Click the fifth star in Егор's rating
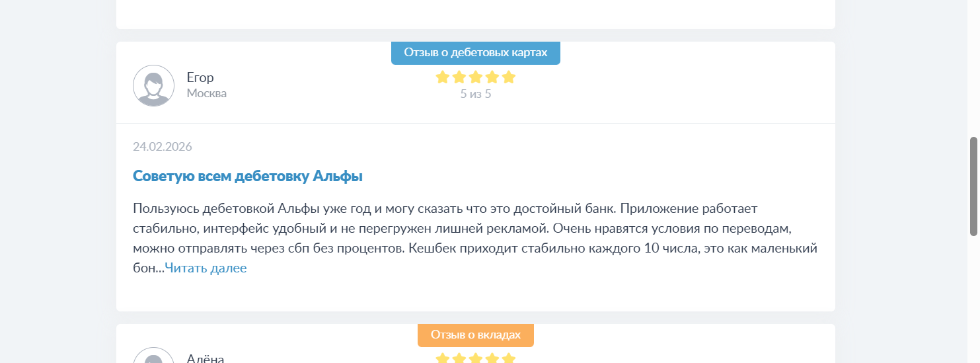Image resolution: width=980 pixels, height=363 pixels. coord(508,77)
